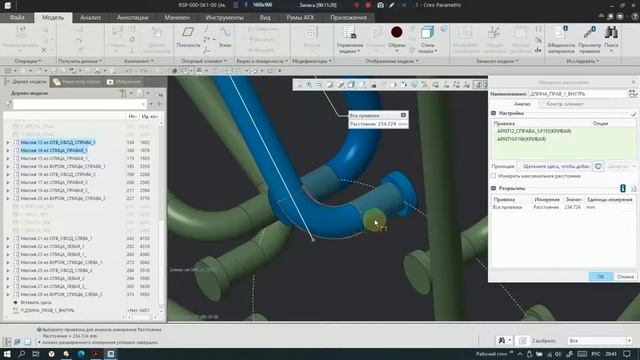
Task: Open Ведомость материалов (Bill of Materials)
Action: [x=561, y=39]
